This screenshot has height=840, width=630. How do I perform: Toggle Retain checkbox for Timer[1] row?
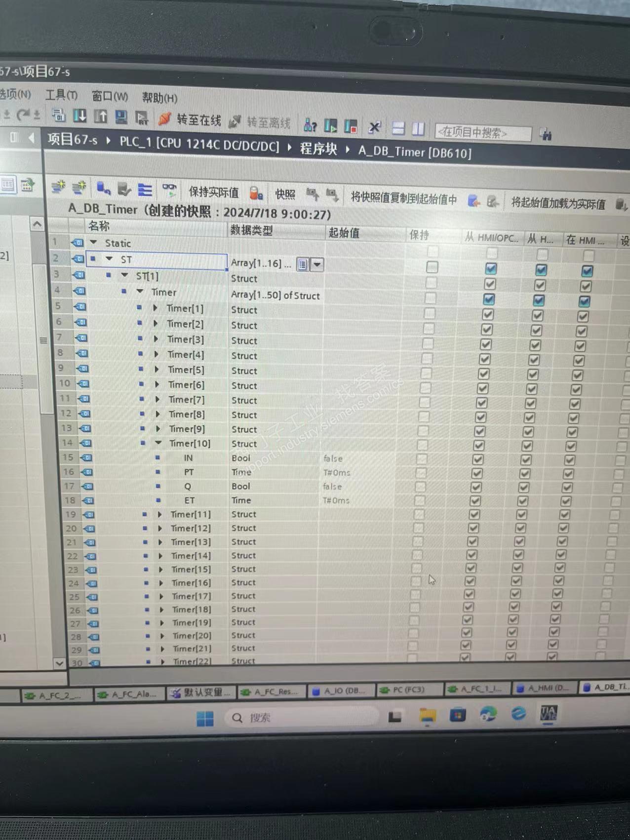point(430,313)
